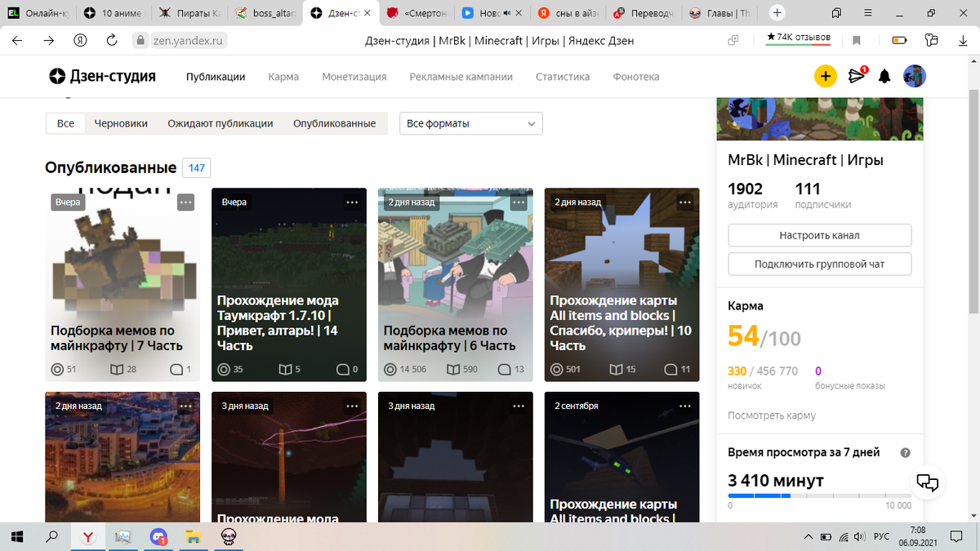This screenshot has height=551, width=980.
Task: Show hidden tray icons chevron
Action: point(808,536)
